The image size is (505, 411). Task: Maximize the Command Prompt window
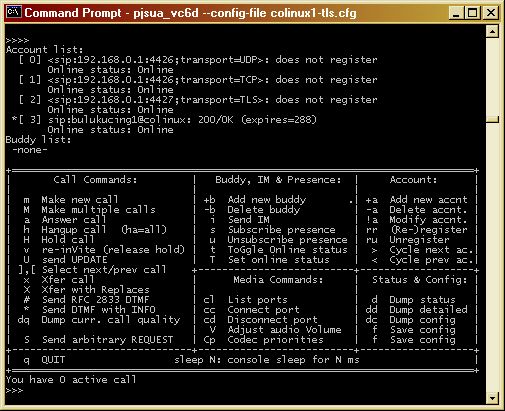(x=472, y=13)
